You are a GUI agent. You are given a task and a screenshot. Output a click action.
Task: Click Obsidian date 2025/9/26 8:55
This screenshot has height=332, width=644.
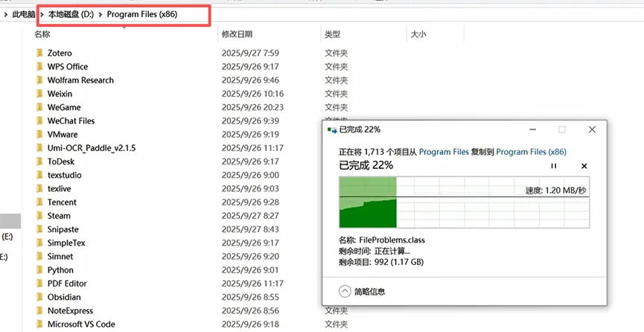[x=250, y=297]
